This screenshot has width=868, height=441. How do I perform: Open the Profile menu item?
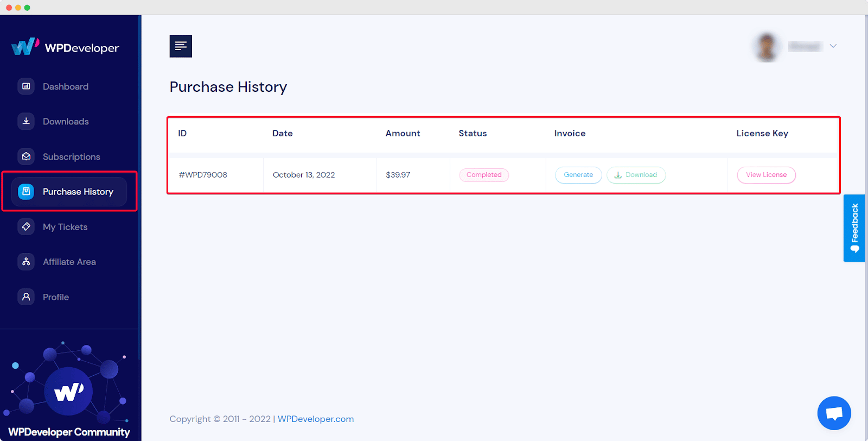(x=56, y=297)
